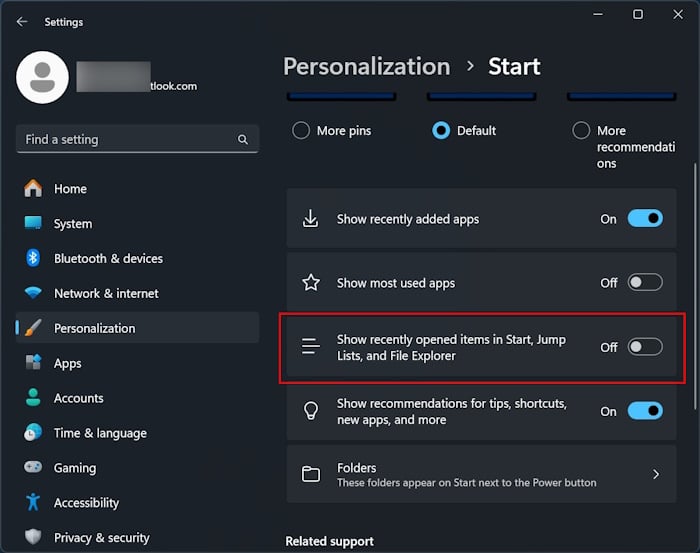Open Network & internet section

[x=138, y=293]
